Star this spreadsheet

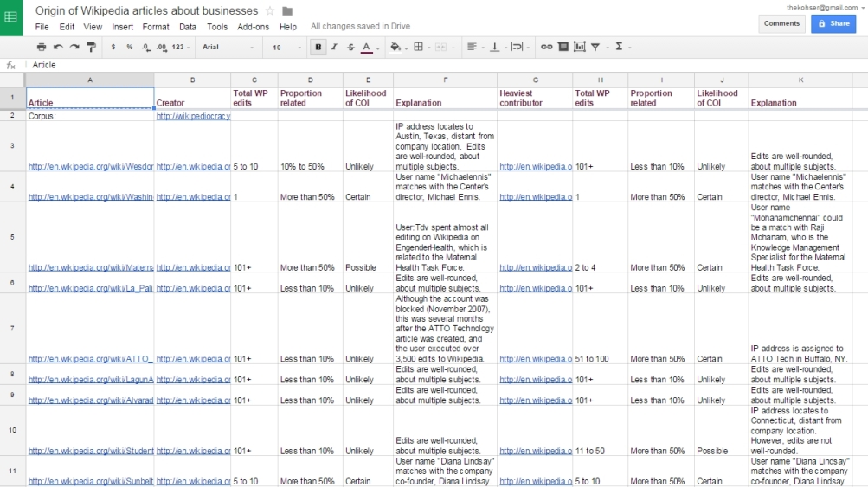coord(270,11)
